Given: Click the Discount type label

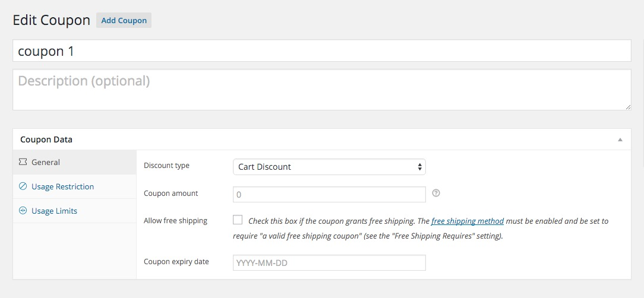Looking at the screenshot, I should (166, 166).
